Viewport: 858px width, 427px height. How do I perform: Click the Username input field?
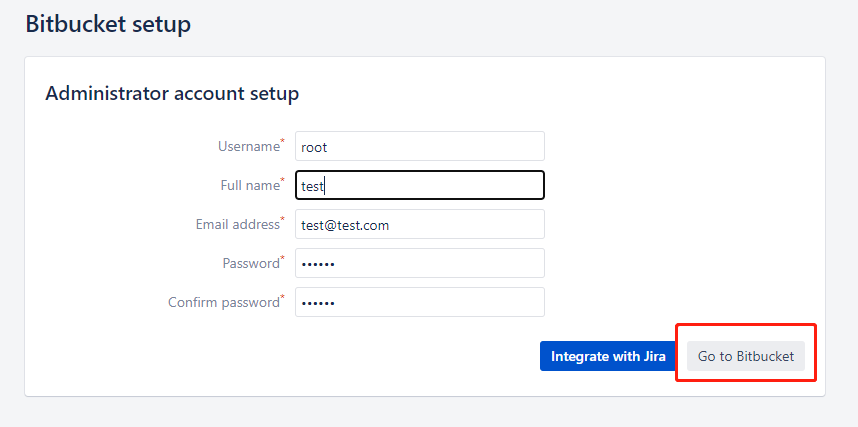[420, 146]
